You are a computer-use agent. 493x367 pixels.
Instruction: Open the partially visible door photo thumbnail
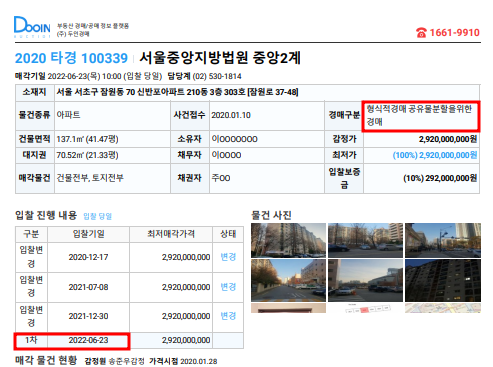288,308
